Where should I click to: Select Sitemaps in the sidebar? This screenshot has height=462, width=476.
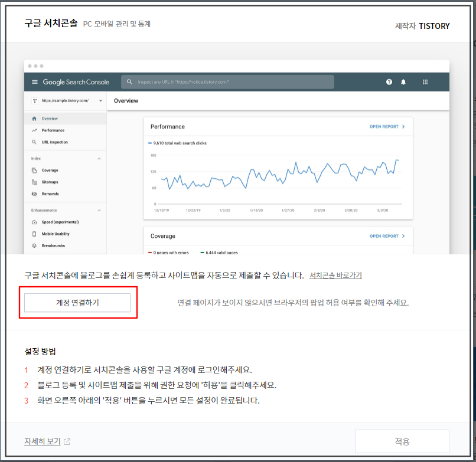pyautogui.click(x=66, y=182)
